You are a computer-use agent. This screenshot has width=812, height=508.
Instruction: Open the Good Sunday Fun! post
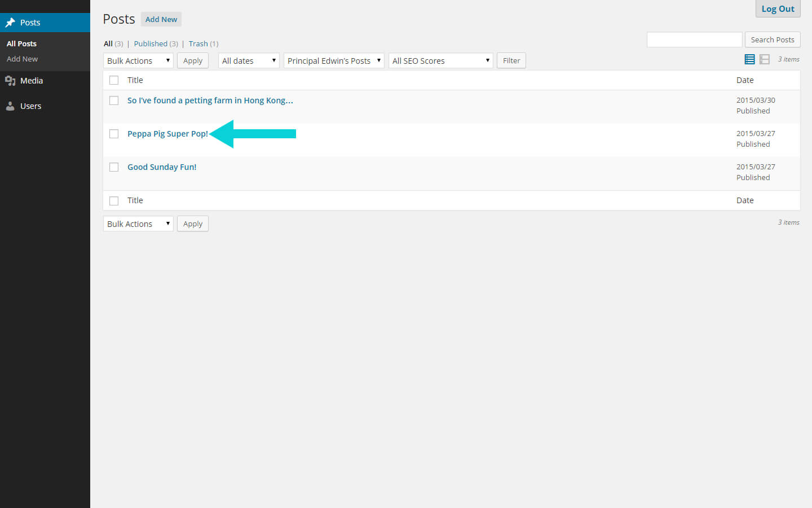162,167
